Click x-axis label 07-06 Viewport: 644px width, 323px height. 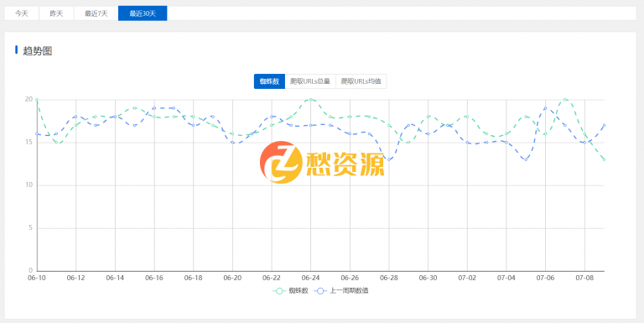[x=545, y=278]
